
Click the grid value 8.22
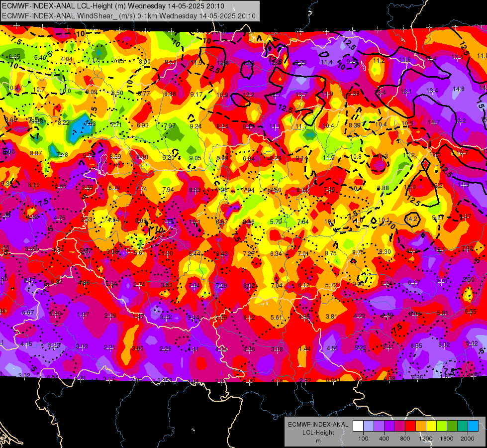pyautogui.click(x=64, y=123)
